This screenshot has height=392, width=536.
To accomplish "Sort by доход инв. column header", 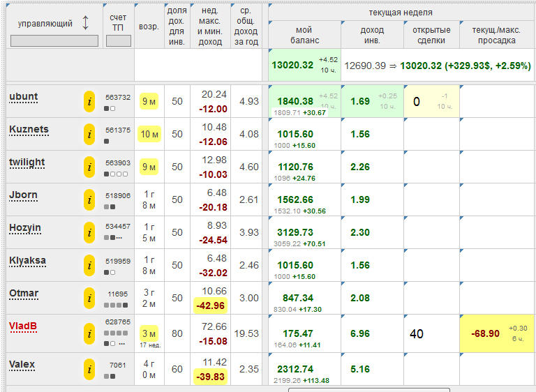I will tap(372, 35).
